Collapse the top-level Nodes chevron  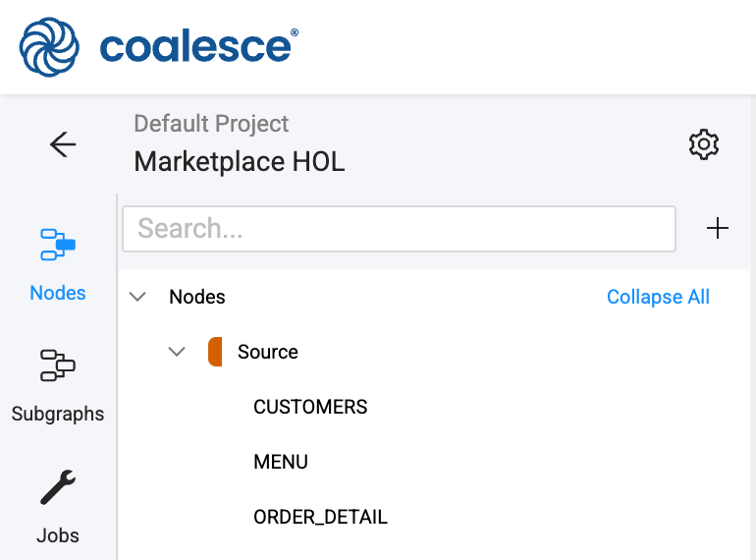tap(138, 297)
